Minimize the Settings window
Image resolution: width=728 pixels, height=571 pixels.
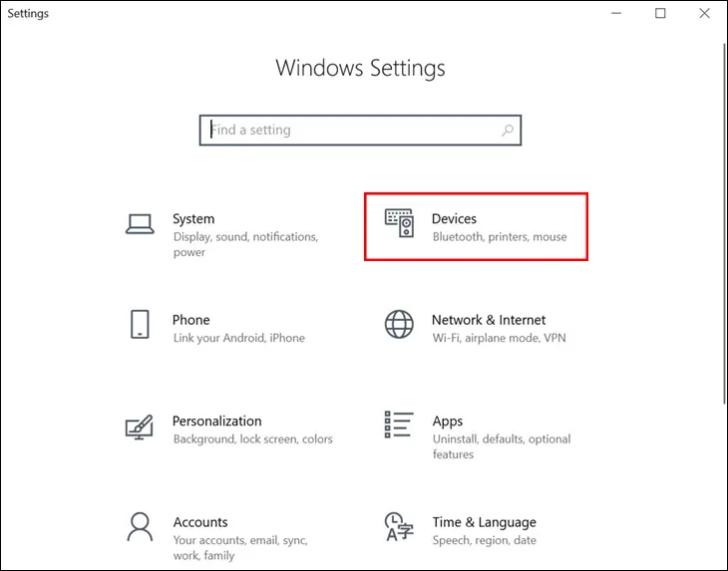616,13
